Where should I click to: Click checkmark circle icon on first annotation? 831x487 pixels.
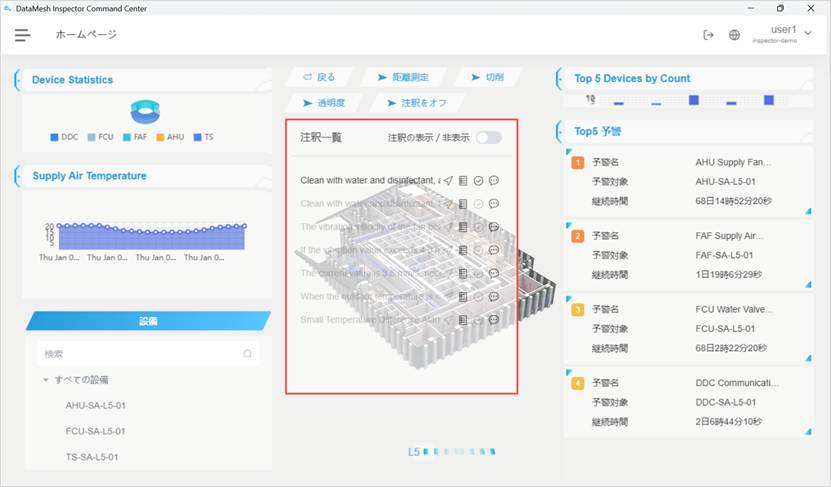tap(479, 181)
